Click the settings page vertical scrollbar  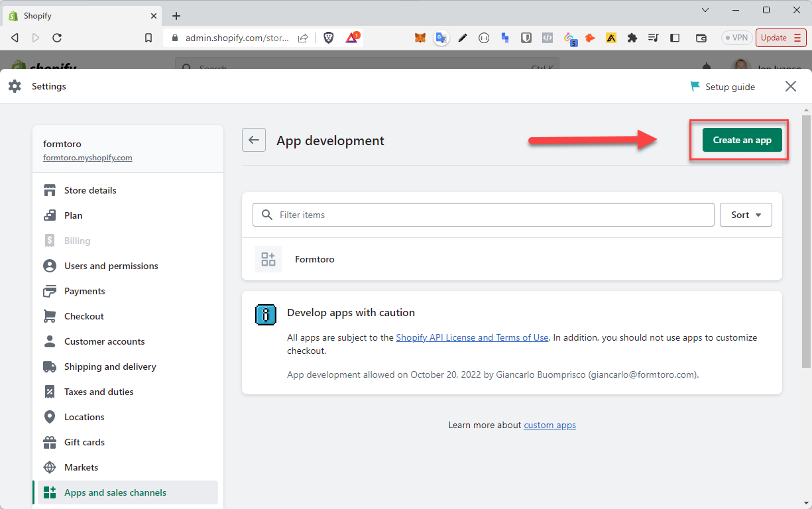(x=806, y=241)
